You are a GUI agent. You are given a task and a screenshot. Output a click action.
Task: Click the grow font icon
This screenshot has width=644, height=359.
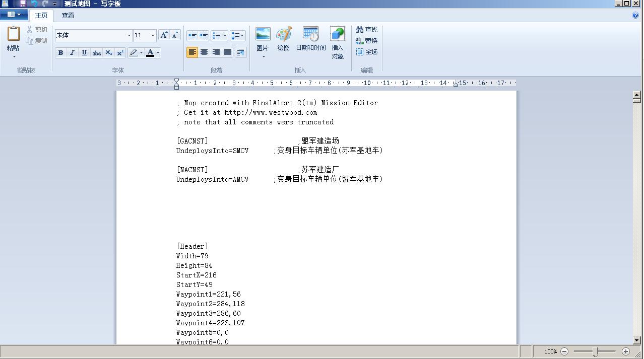[164, 35]
